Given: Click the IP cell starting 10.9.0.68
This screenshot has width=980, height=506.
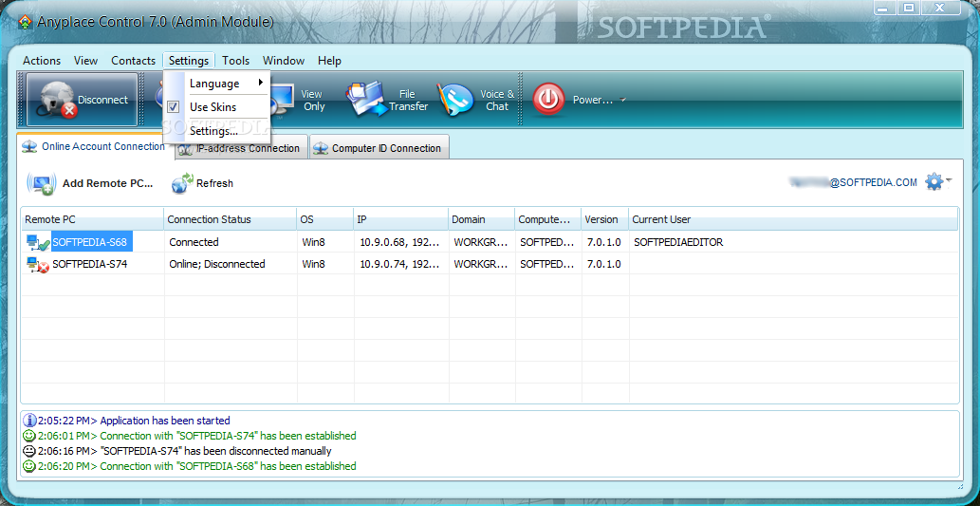Looking at the screenshot, I should coord(399,242).
